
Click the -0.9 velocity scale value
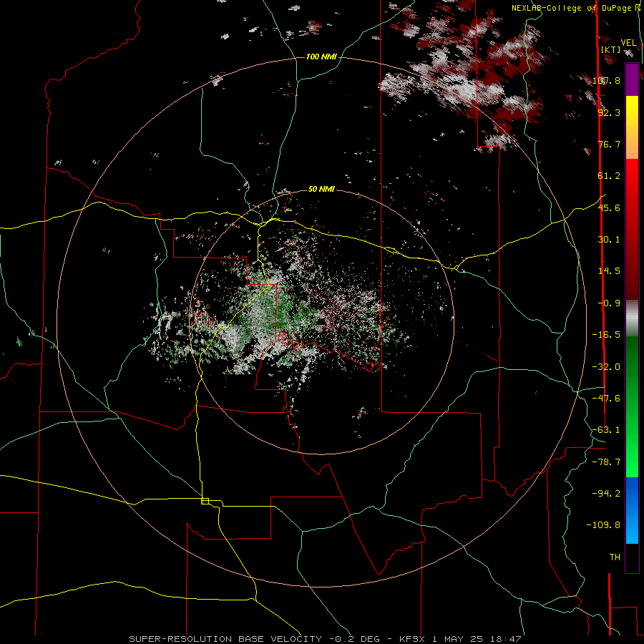pos(609,303)
